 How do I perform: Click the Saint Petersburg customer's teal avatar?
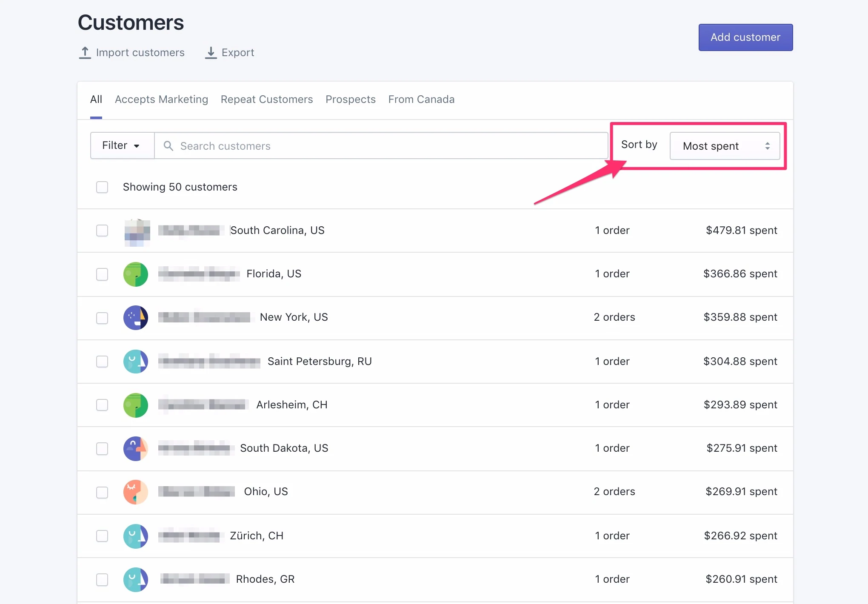click(x=136, y=362)
